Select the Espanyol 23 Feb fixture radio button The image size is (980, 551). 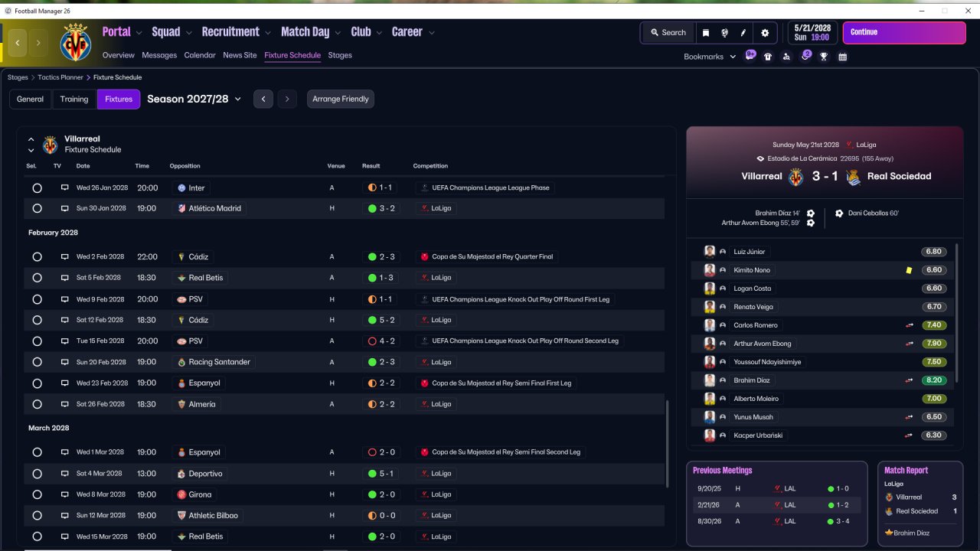37,383
